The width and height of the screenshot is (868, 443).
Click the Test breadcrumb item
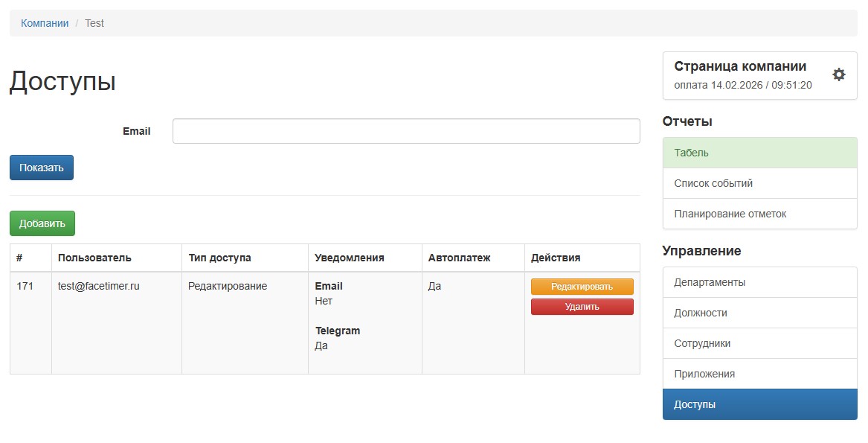(x=94, y=23)
